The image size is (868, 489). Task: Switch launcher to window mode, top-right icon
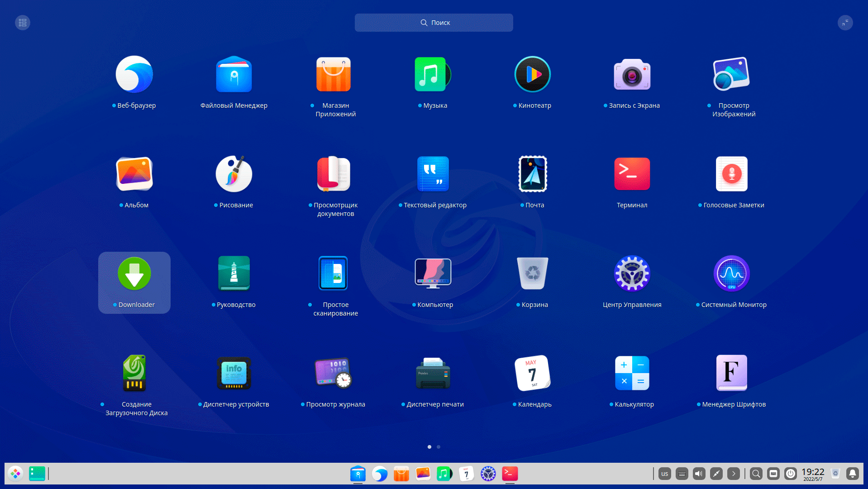pyautogui.click(x=845, y=23)
